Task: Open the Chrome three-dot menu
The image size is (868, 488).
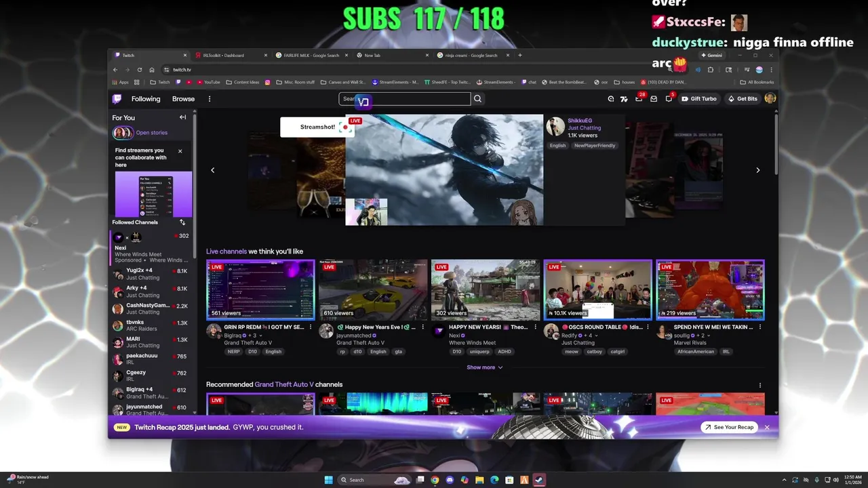Action: 771,69
